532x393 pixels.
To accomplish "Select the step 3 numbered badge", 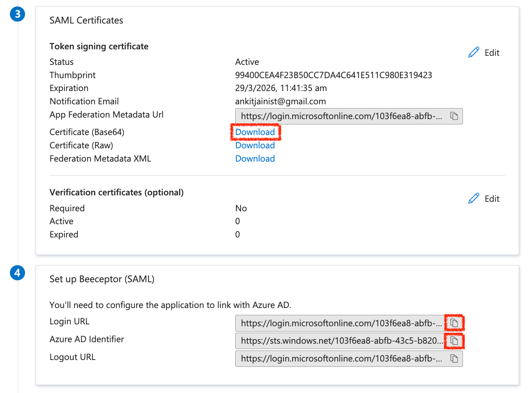I will [x=17, y=14].
